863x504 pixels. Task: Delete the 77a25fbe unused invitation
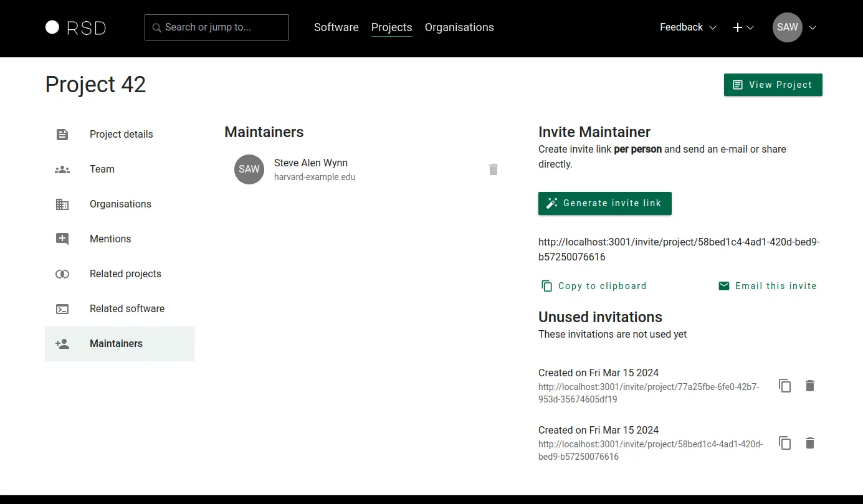(809, 386)
